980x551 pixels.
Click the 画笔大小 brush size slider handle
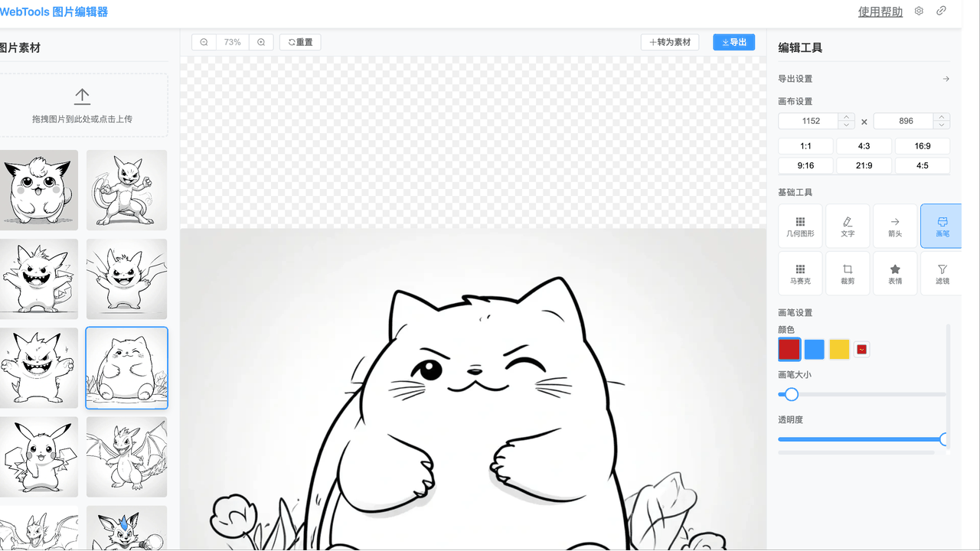[x=792, y=394]
